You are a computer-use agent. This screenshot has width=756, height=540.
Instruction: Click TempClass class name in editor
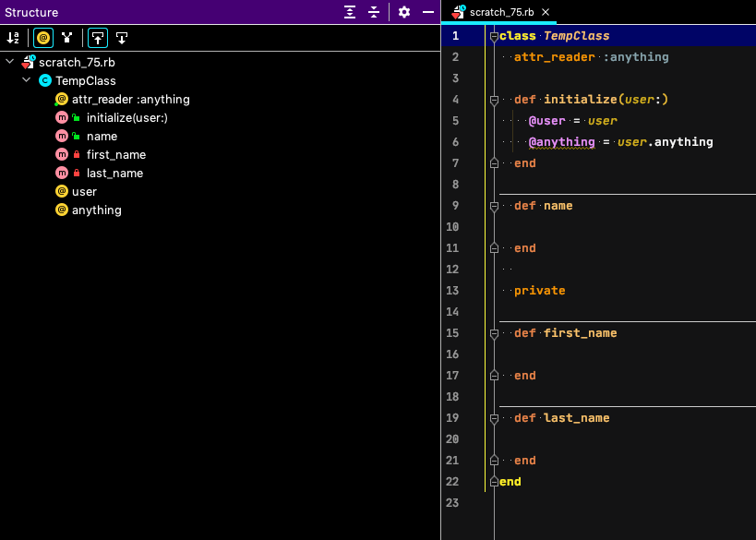(576, 36)
